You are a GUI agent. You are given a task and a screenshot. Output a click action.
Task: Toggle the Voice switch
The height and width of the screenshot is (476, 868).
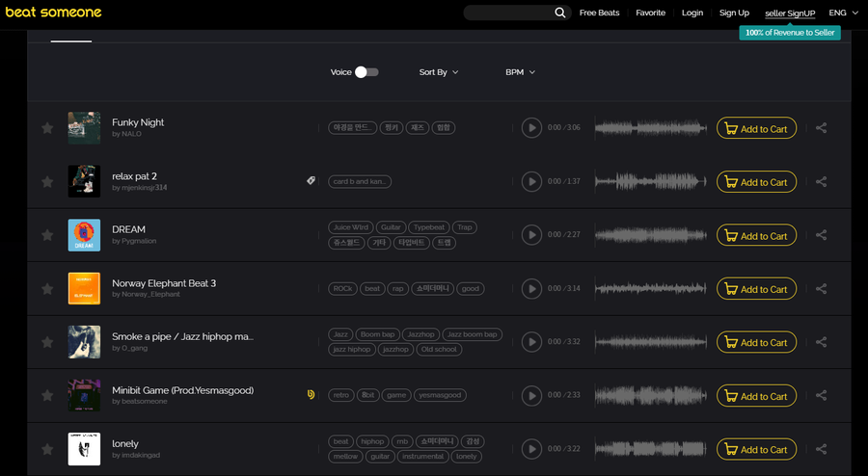point(366,72)
